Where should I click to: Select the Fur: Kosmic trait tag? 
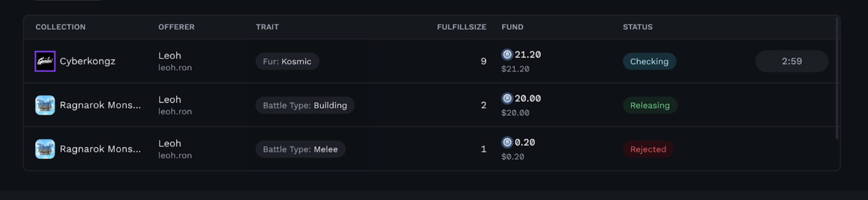click(x=287, y=62)
